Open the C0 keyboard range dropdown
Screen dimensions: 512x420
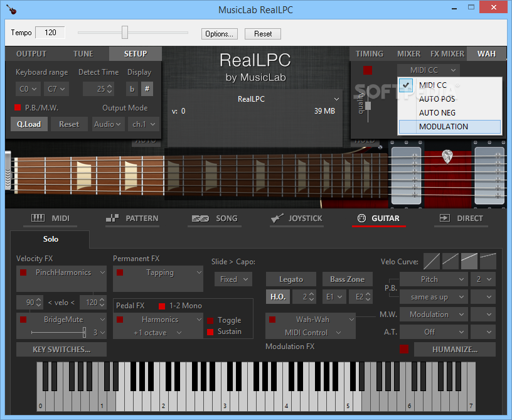pos(28,89)
